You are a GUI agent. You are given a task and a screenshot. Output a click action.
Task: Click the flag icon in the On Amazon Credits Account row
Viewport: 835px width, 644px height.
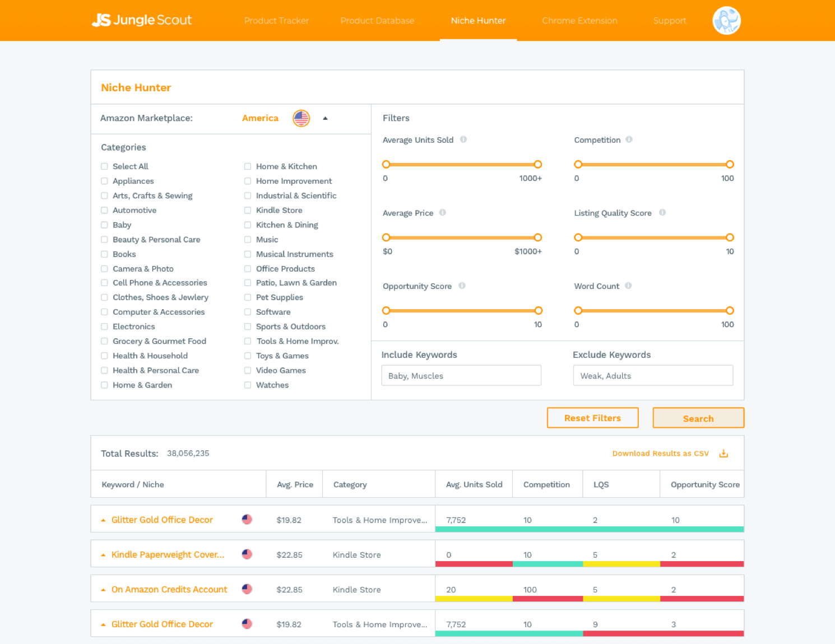(x=247, y=589)
